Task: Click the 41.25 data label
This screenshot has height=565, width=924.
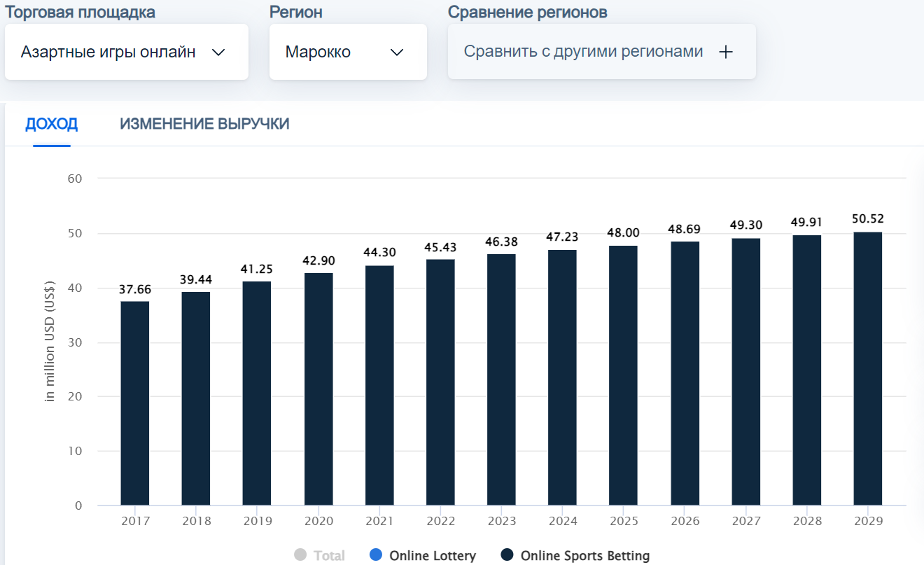Action: click(x=257, y=270)
